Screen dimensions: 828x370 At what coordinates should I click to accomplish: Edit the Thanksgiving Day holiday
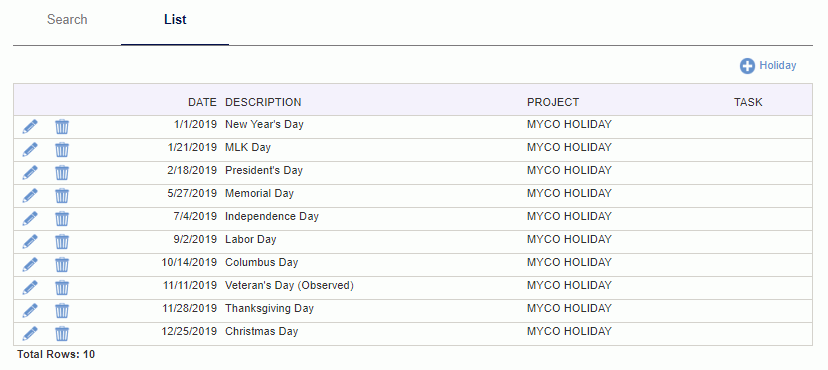[x=30, y=310]
